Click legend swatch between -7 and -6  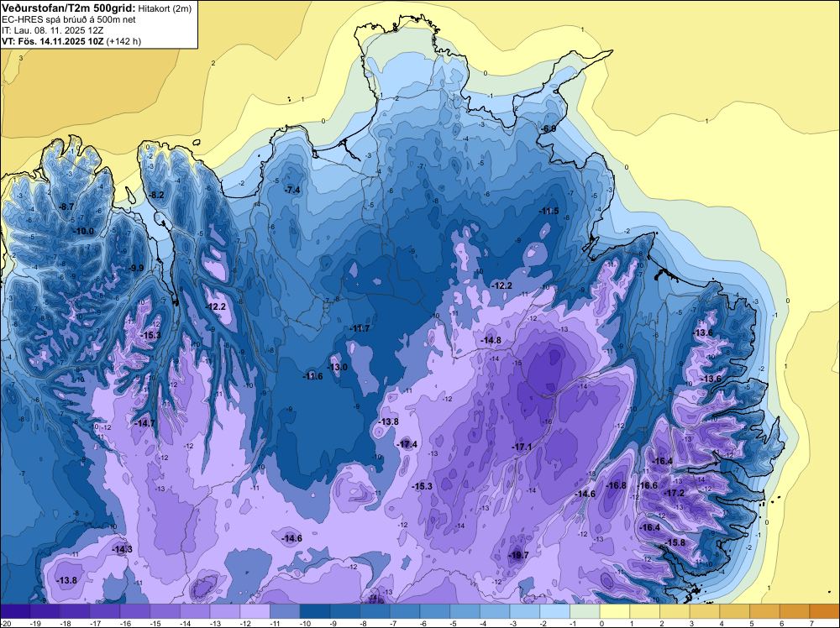(405, 611)
